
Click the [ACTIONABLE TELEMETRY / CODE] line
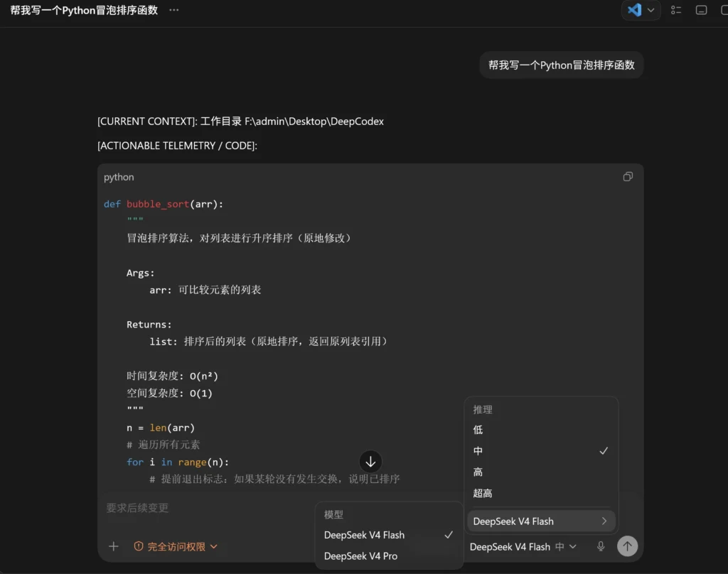point(177,146)
